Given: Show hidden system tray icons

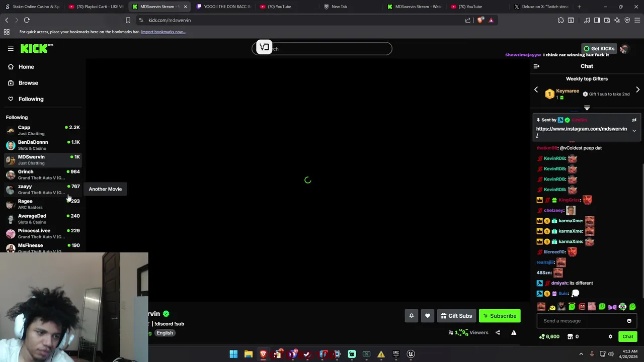Looking at the screenshot, I should tap(581, 354).
